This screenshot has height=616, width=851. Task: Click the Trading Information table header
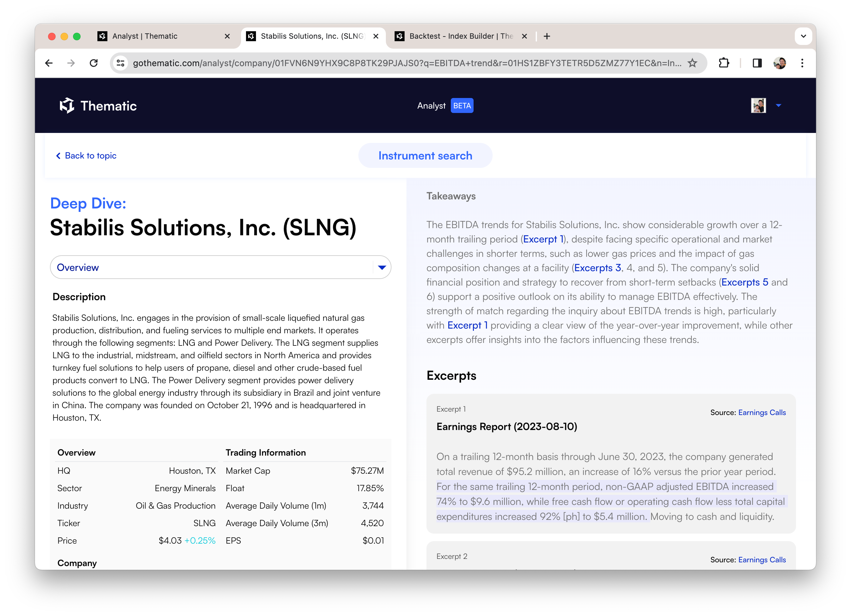pyautogui.click(x=266, y=453)
